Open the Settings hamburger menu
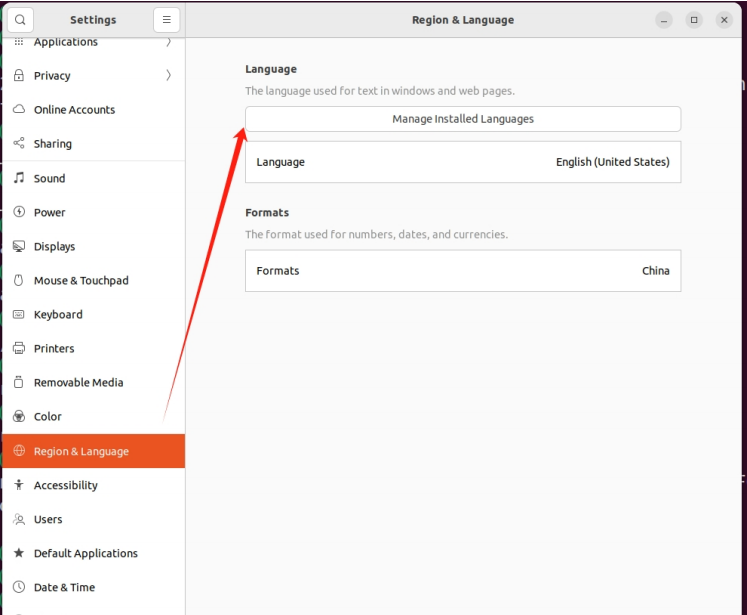Image resolution: width=747 pixels, height=615 pixels. point(166,20)
